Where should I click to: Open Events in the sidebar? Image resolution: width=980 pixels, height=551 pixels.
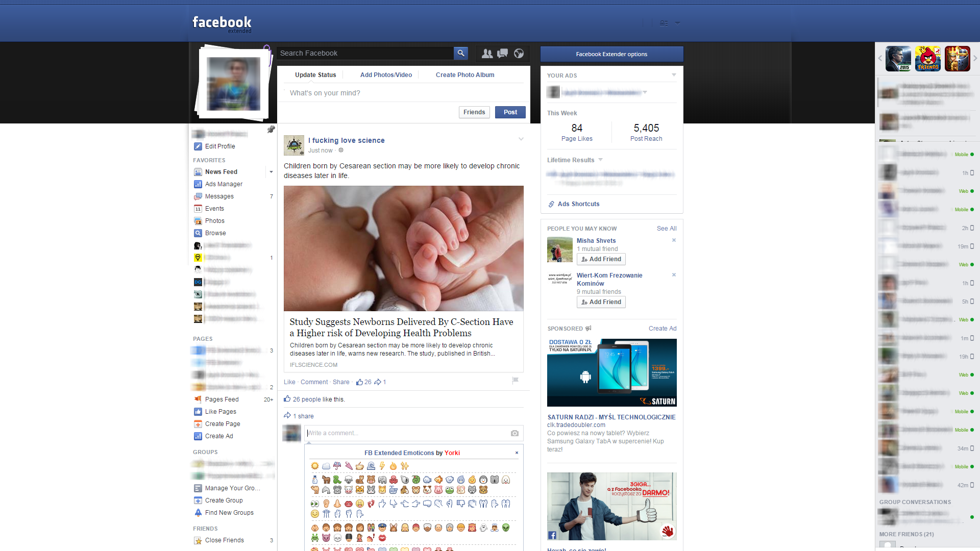[x=214, y=209]
